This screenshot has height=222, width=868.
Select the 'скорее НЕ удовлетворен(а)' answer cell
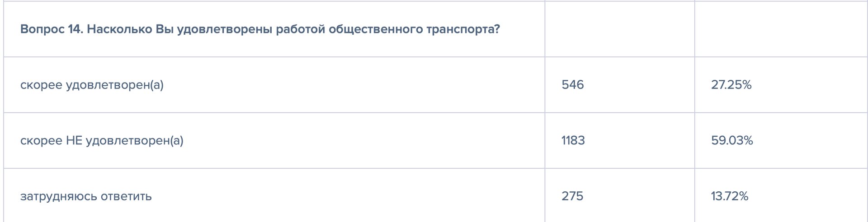coord(102,141)
